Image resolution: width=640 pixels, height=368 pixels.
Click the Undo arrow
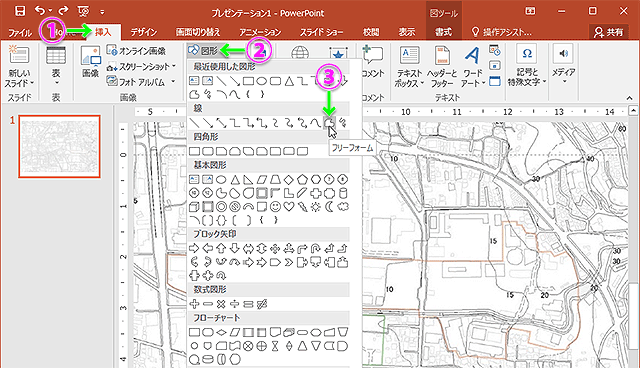click(x=40, y=11)
